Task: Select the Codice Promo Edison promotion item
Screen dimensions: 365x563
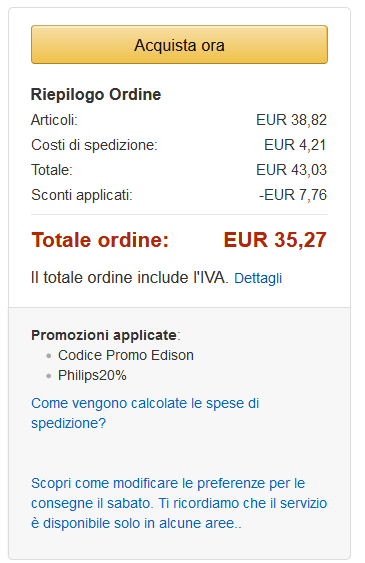Action: coord(126,355)
